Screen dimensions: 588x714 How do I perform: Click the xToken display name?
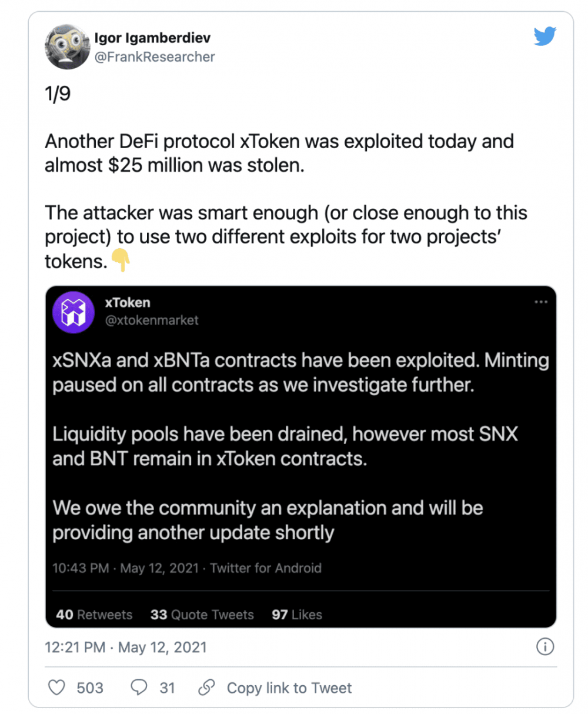coord(126,303)
